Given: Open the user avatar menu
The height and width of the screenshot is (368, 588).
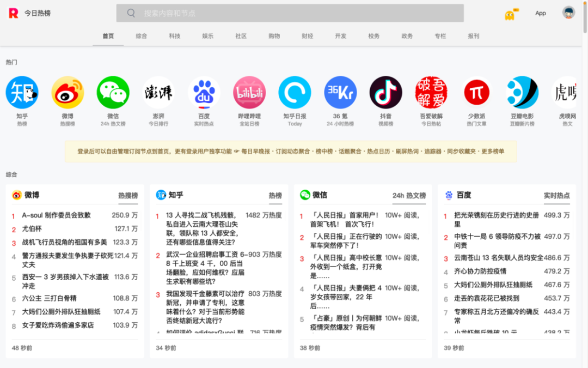Looking at the screenshot, I should [x=568, y=13].
